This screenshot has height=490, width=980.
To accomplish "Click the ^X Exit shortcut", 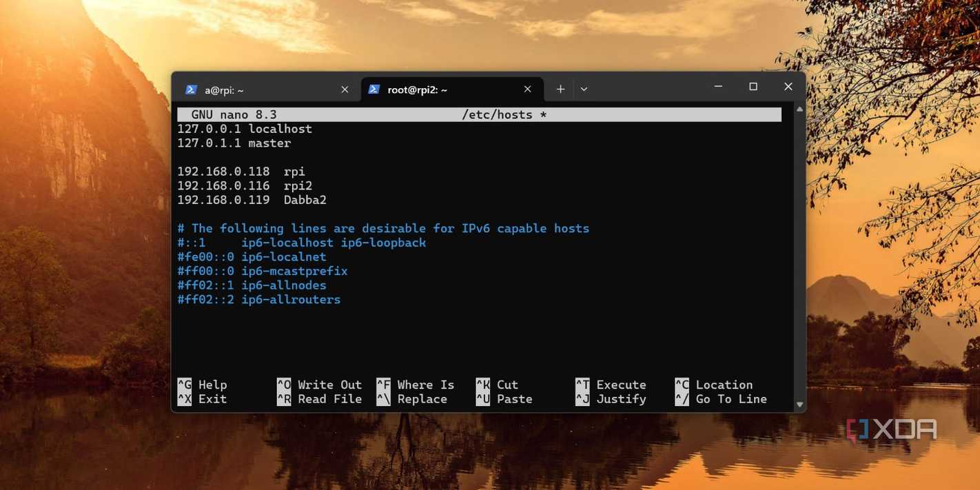I will (x=202, y=399).
